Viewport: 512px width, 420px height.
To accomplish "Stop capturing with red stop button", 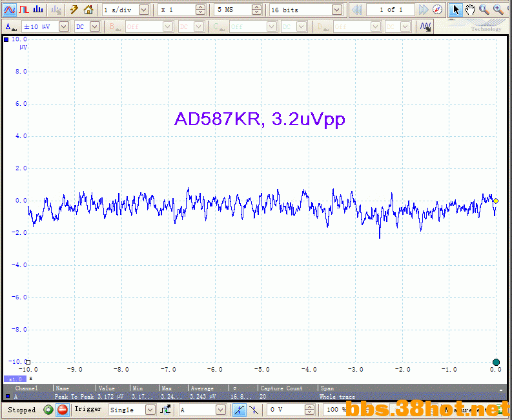I will click(x=63, y=410).
